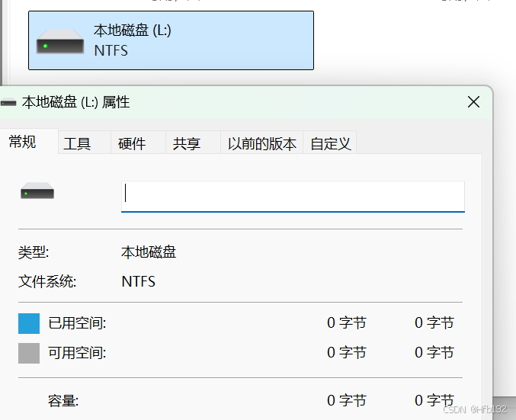This screenshot has width=516, height=420.
Task: Click the NTFS file system value
Action: [138, 282]
